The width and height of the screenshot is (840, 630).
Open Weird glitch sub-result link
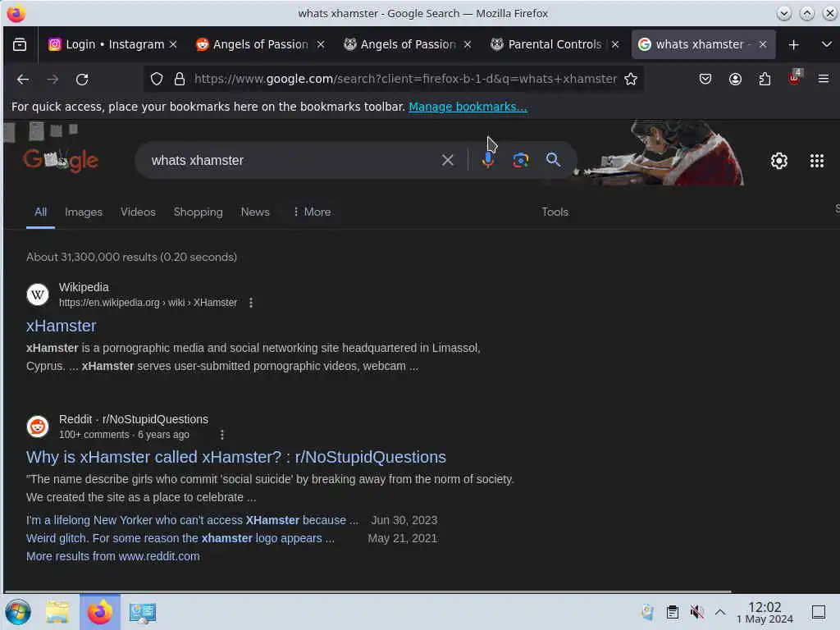click(x=180, y=538)
